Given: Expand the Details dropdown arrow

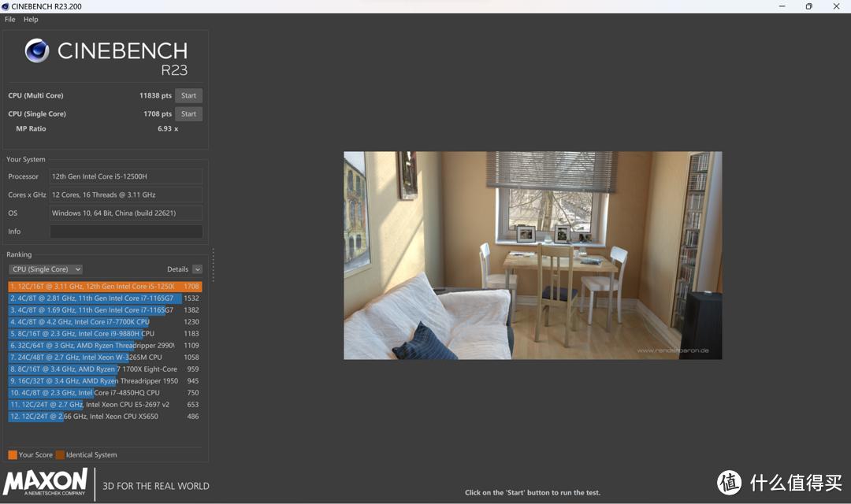Looking at the screenshot, I should (x=197, y=269).
